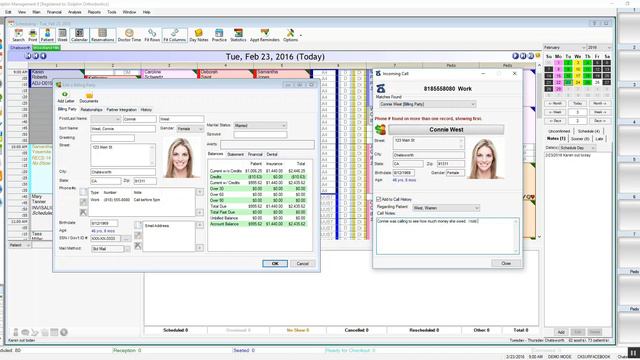Click the Fit Columns icon

(175, 35)
